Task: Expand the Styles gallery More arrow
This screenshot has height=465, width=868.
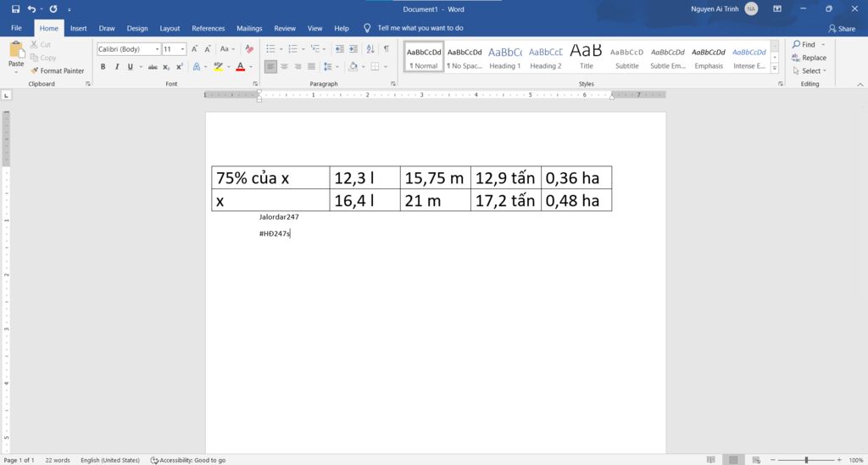Action: 775,69
